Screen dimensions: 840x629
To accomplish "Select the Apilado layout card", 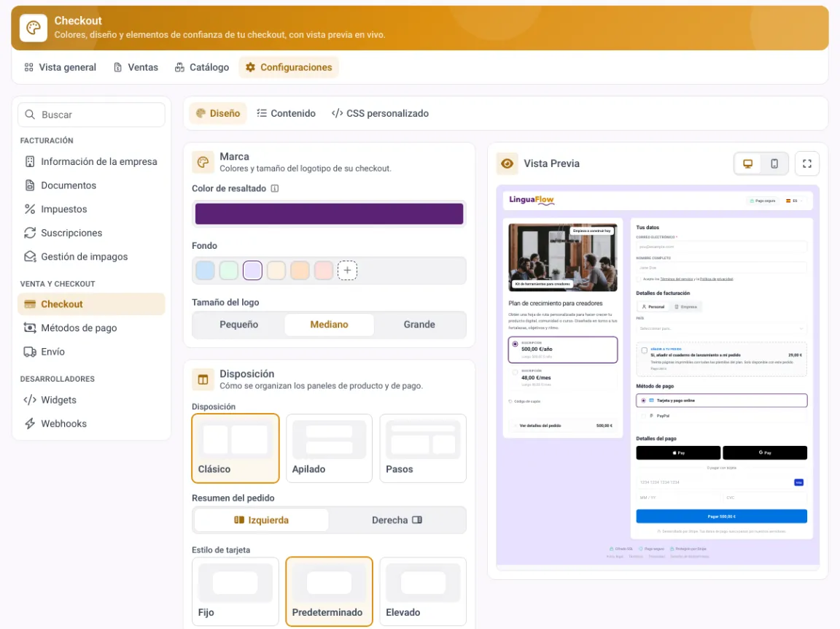I will pos(329,448).
